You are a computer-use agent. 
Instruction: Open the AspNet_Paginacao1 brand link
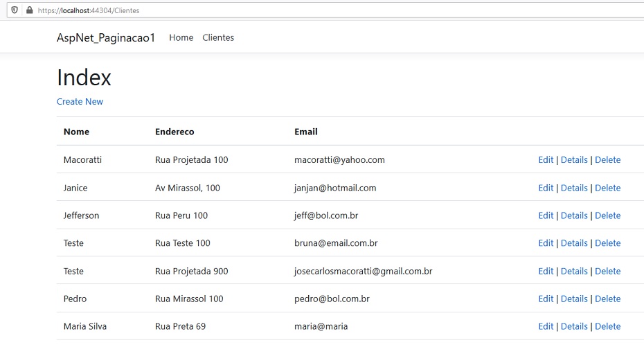pos(106,38)
